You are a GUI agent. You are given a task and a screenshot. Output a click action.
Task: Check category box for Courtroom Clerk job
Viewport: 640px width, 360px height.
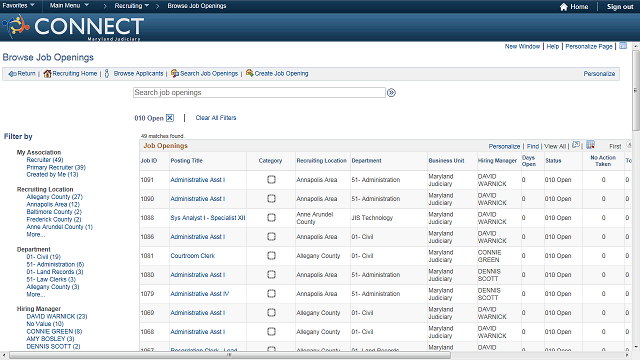[x=271, y=256]
